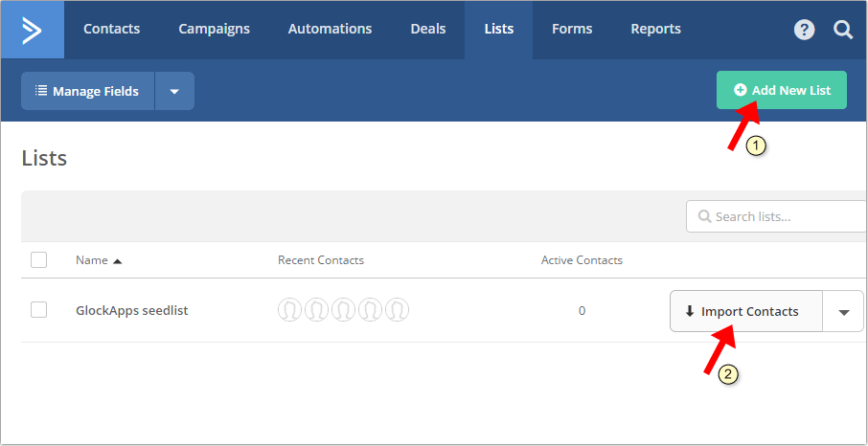Navigate to Reports
This screenshot has height=446, width=868.
pyautogui.click(x=656, y=29)
